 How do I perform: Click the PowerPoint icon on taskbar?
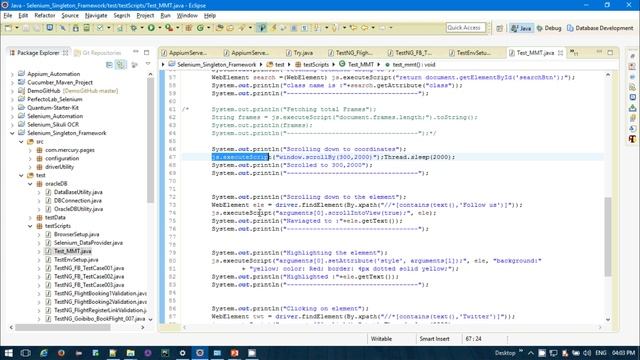235,353
